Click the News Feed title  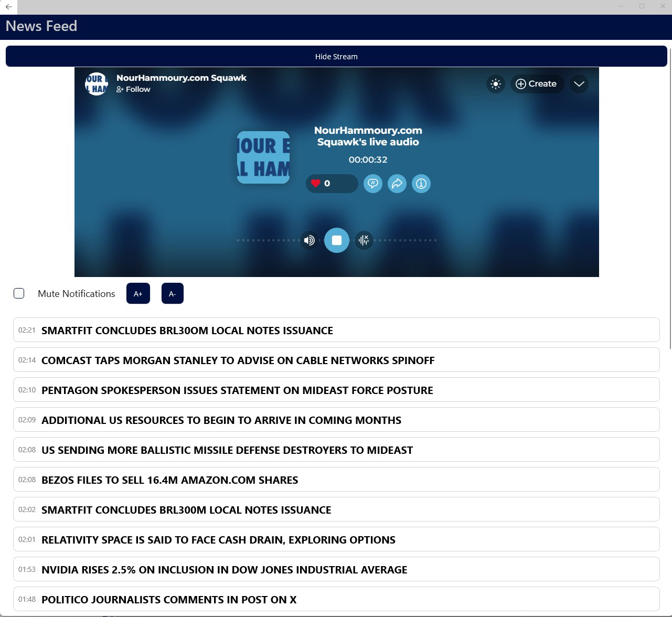(x=41, y=26)
